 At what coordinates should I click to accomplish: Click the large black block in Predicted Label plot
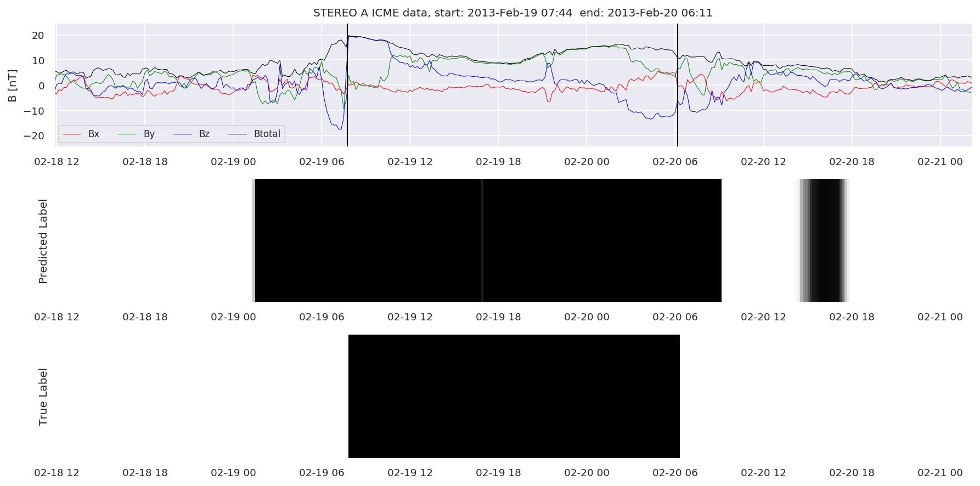(487, 240)
